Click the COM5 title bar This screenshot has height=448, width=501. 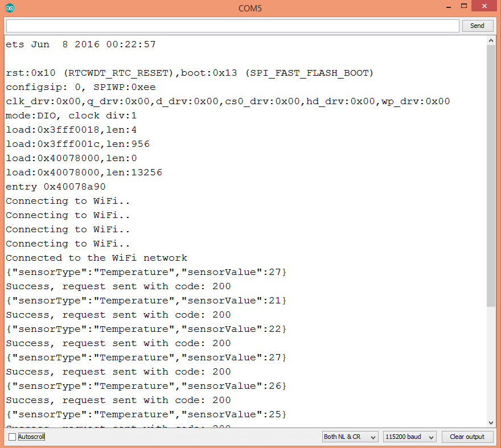pos(250,8)
